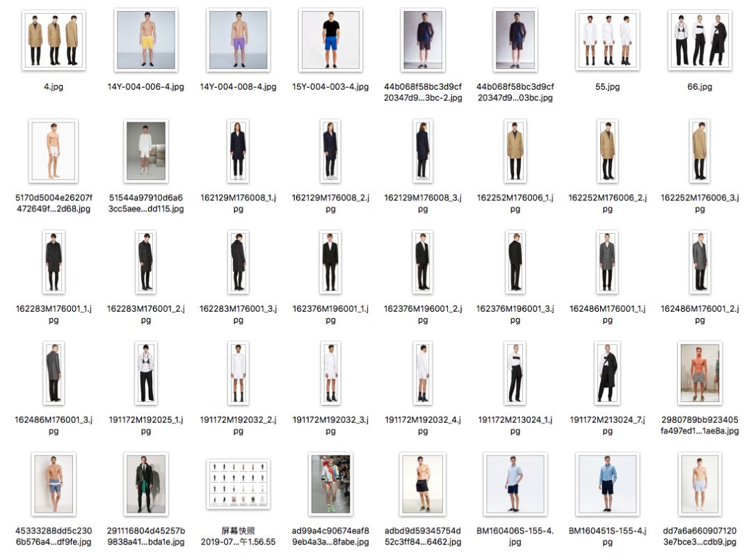The width and height of the screenshot is (751, 560).
Task: Select the 4.jpg thumbnail with three tan coats
Action: (54, 40)
